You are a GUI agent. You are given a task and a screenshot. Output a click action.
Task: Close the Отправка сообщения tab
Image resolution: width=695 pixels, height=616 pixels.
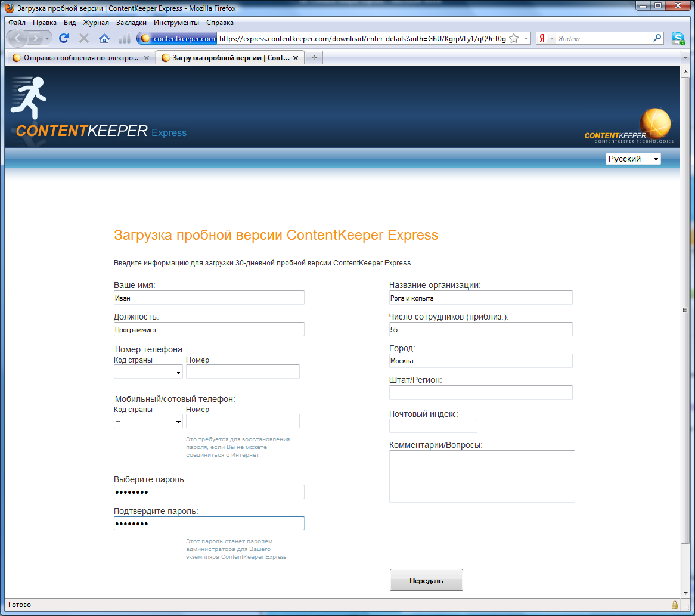(x=147, y=58)
